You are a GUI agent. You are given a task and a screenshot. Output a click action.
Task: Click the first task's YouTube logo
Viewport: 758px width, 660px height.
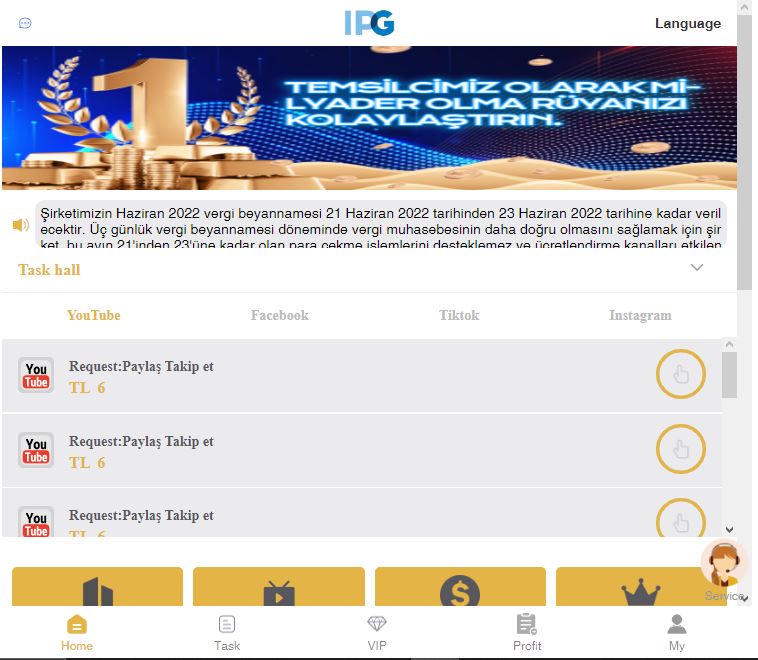tap(36, 375)
